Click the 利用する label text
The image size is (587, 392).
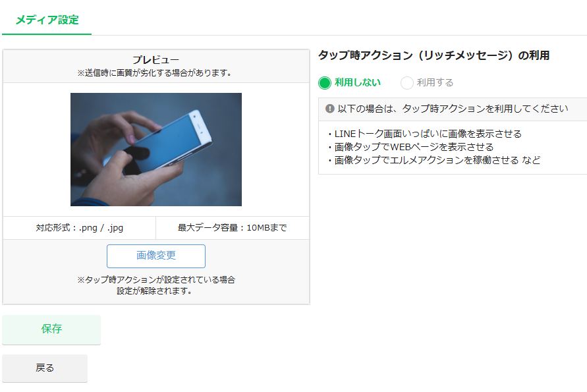435,82
